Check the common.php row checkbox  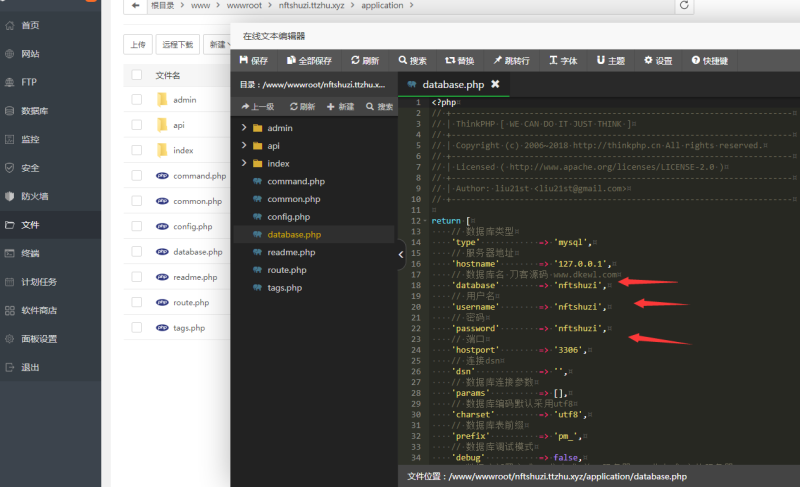point(137,201)
